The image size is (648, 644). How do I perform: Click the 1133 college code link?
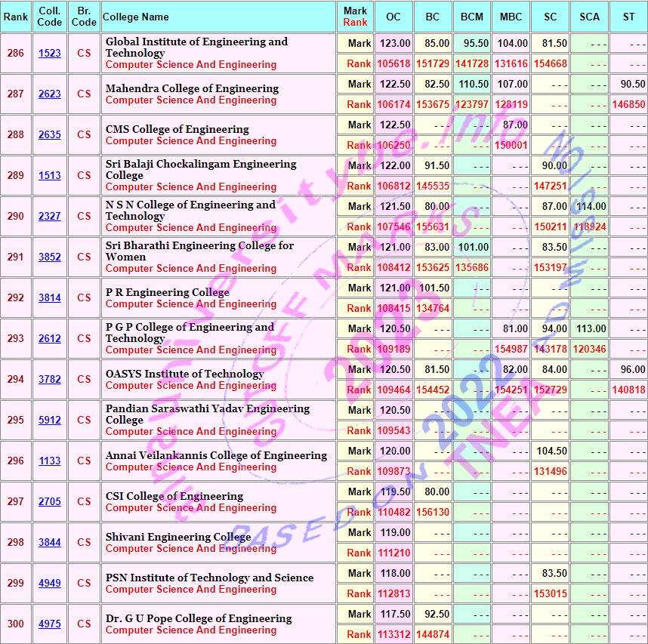[x=50, y=461]
